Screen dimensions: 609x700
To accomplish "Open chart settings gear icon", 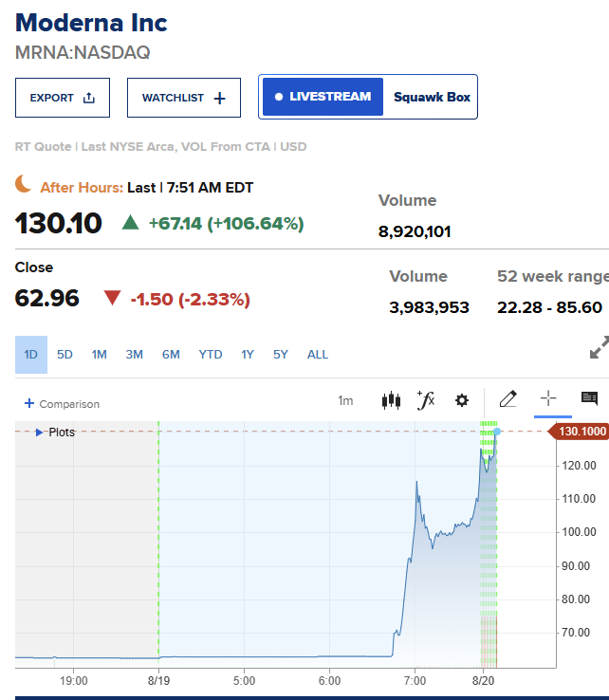I will pos(462,400).
